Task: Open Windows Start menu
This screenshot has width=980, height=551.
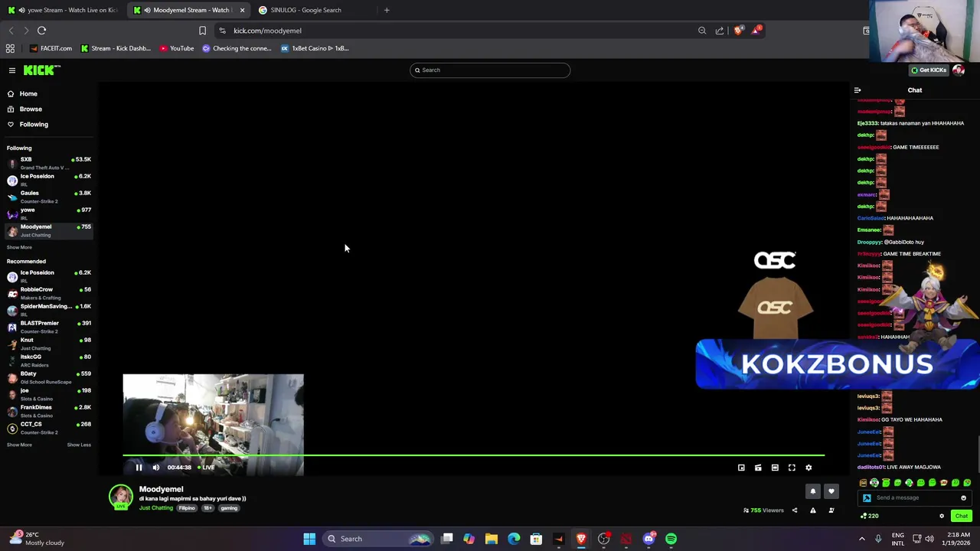Action: 309,539
